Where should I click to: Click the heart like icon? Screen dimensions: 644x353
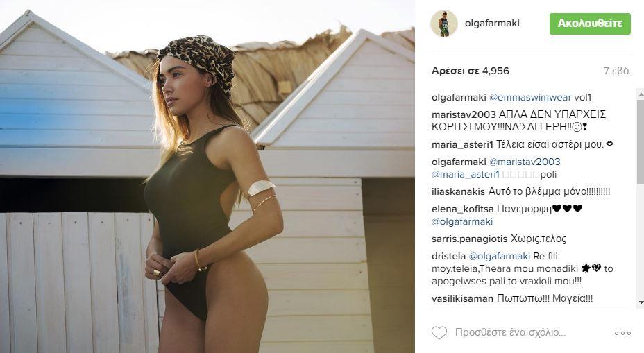tap(439, 332)
